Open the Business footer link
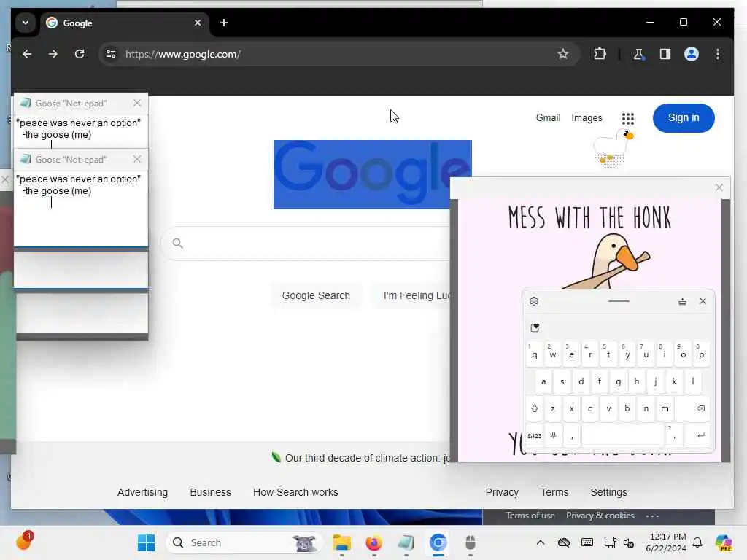Image resolution: width=747 pixels, height=560 pixels. (210, 492)
